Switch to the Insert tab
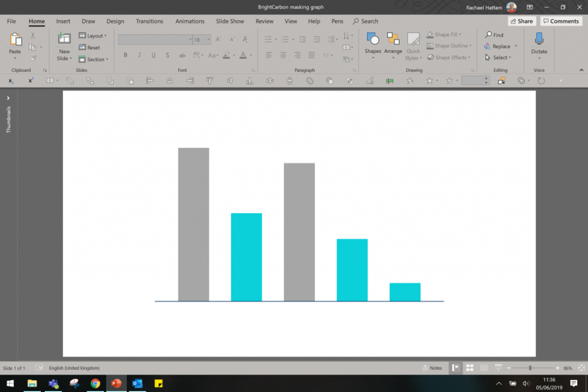The width and height of the screenshot is (588, 392). click(63, 21)
